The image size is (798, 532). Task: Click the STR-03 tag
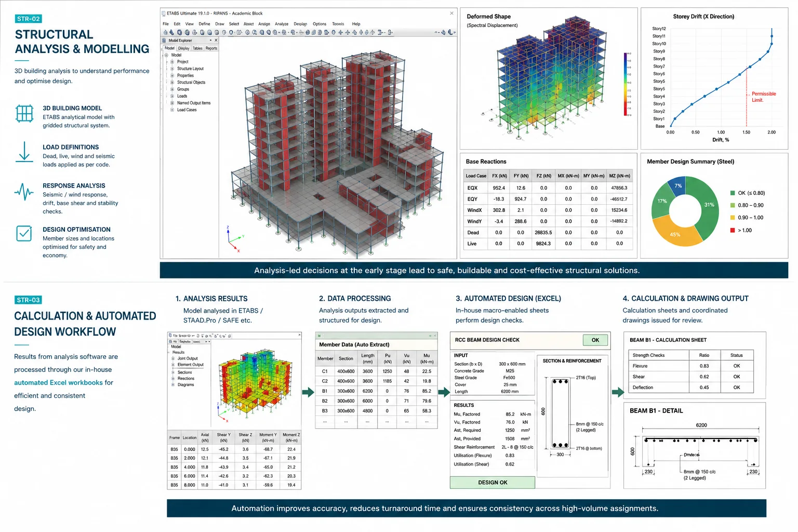point(28,300)
